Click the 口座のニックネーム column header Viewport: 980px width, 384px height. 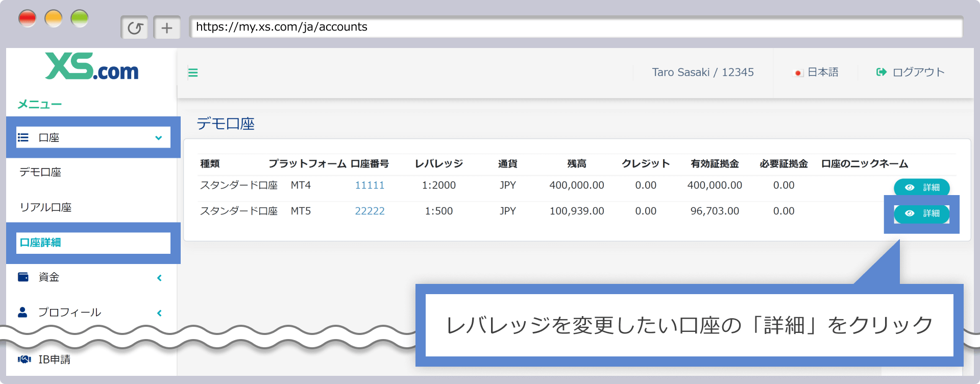coord(865,163)
